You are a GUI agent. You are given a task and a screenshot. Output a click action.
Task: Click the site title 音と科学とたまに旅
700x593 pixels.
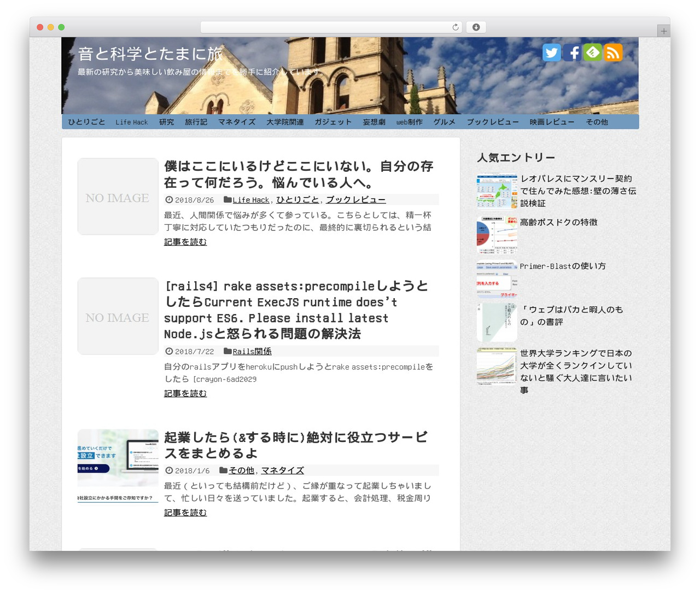150,54
